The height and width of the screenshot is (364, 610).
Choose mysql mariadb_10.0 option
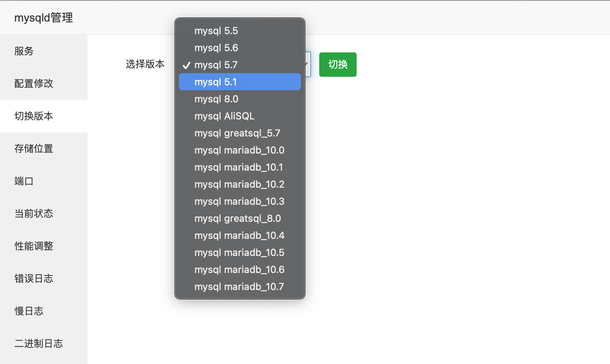(240, 150)
